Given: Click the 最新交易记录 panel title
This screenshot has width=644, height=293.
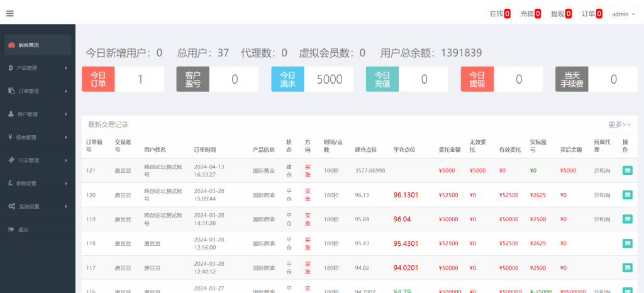Looking at the screenshot, I should pyautogui.click(x=108, y=124).
